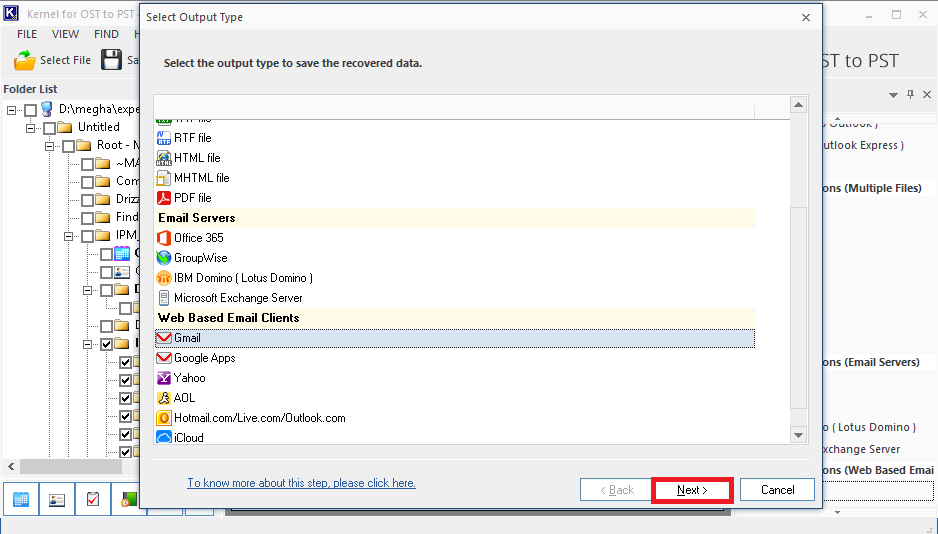Select Gmail web based client
This screenshot has height=534, width=938.
tap(455, 338)
